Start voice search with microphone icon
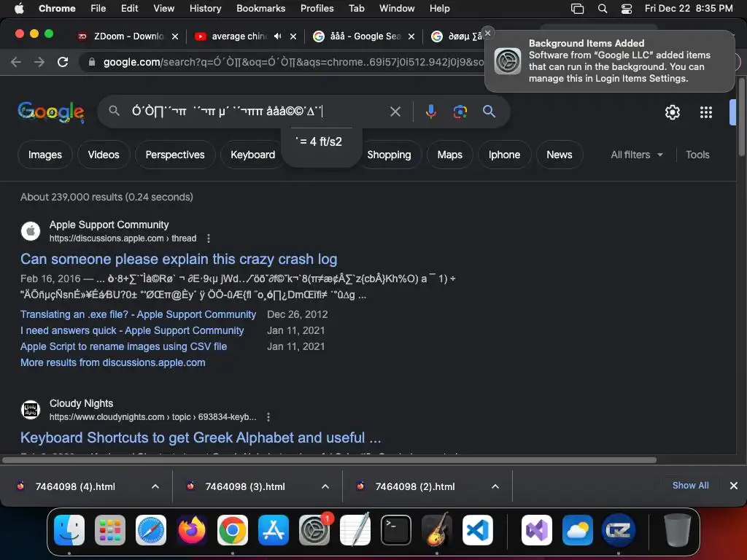 pos(430,112)
